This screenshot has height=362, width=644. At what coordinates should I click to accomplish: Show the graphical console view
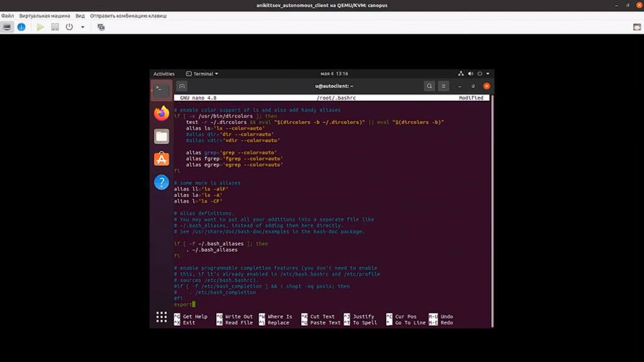7,27
